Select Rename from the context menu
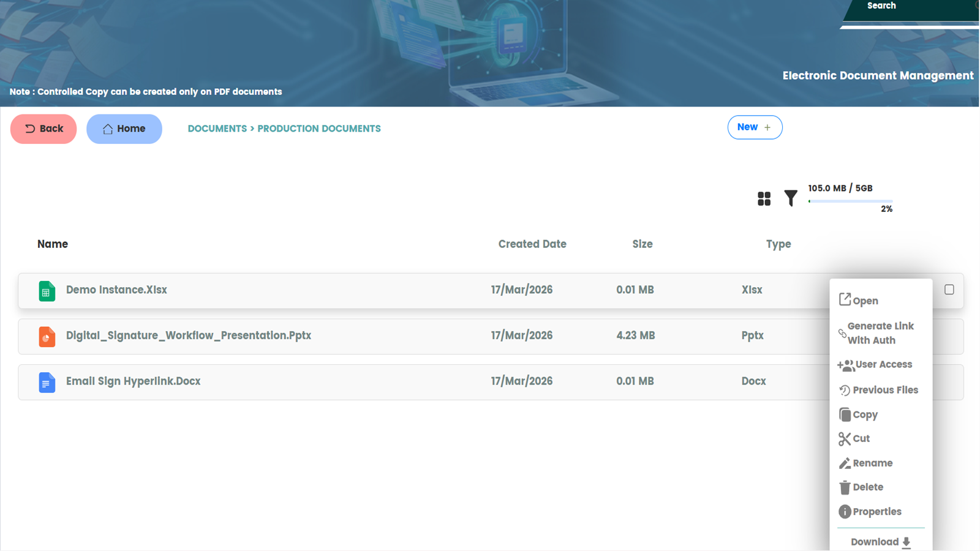 coord(872,463)
